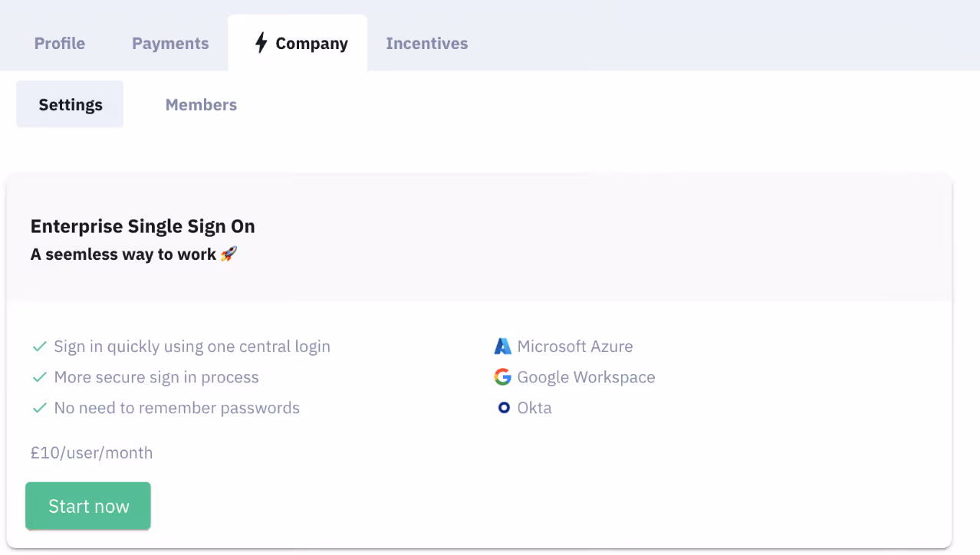Click the checkmark beside 'More secure sign in process'
980x555 pixels.
[x=40, y=376]
